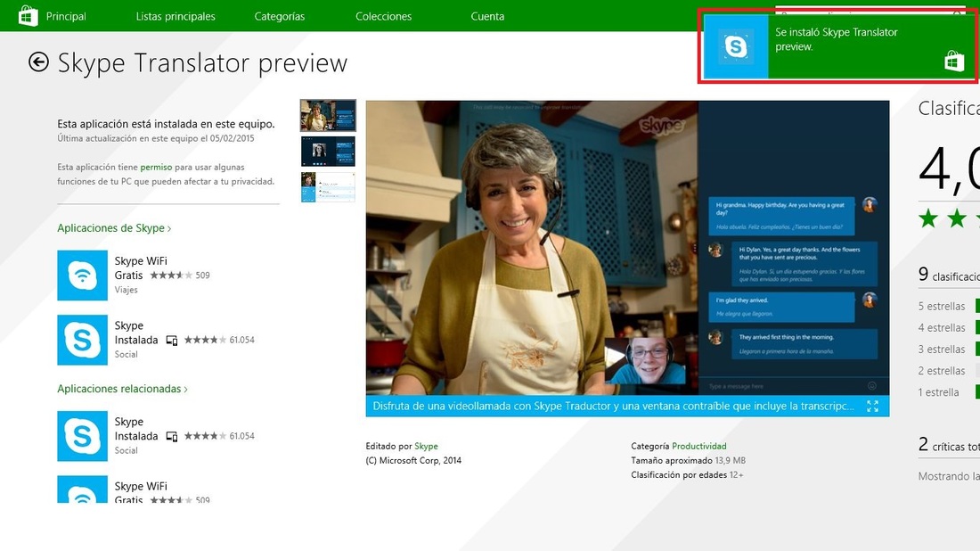Open the Skype icon under Aplicaciones relacionadas

pos(83,436)
